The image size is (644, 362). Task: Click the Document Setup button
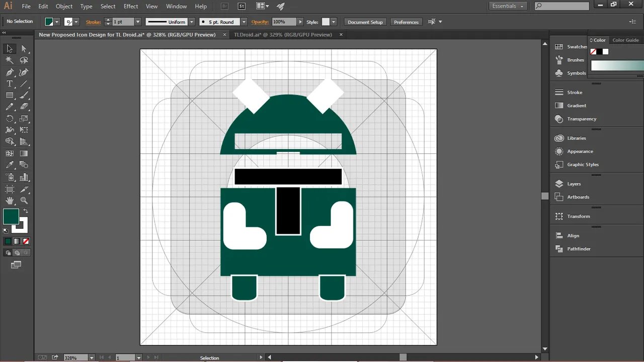tap(365, 22)
